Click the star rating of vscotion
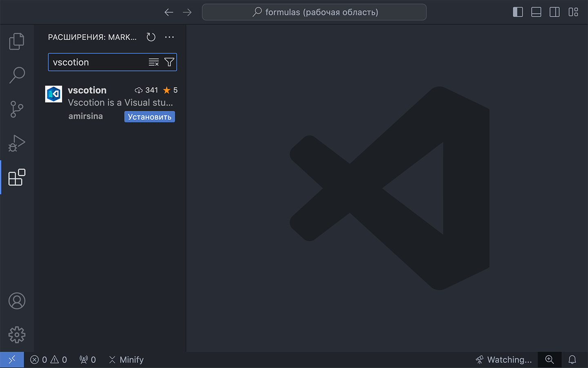The width and height of the screenshot is (588, 368). [x=170, y=90]
